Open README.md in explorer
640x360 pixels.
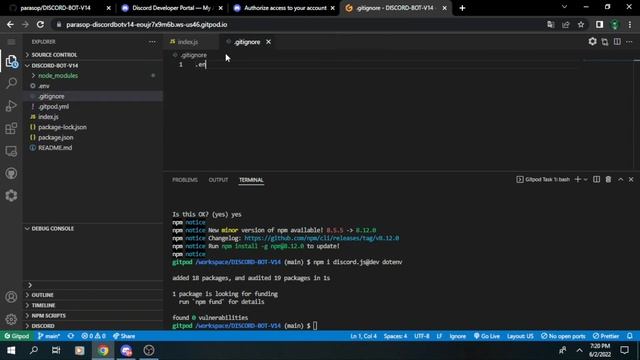pyautogui.click(x=55, y=148)
